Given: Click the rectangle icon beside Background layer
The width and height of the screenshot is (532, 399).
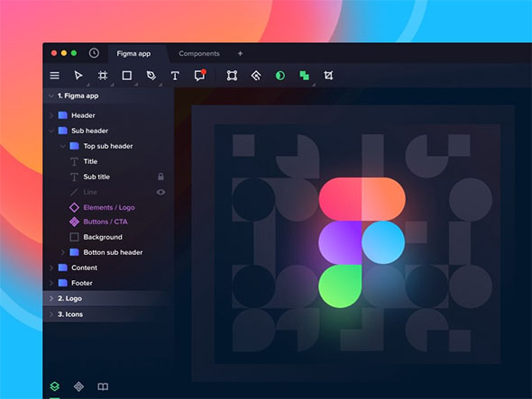Looking at the screenshot, I should click(x=74, y=237).
